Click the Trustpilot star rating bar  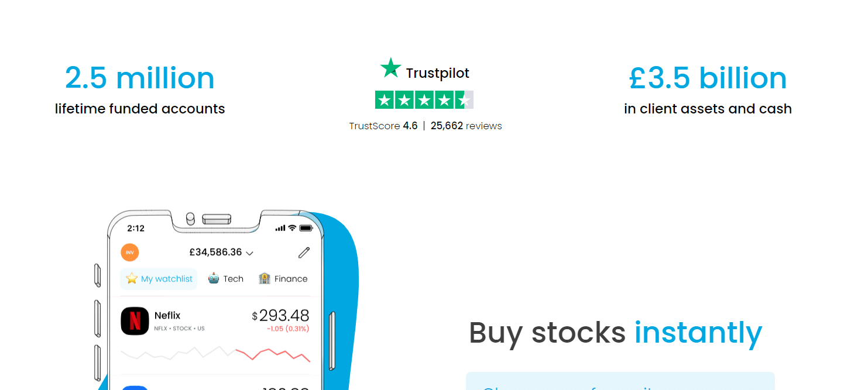point(424,100)
